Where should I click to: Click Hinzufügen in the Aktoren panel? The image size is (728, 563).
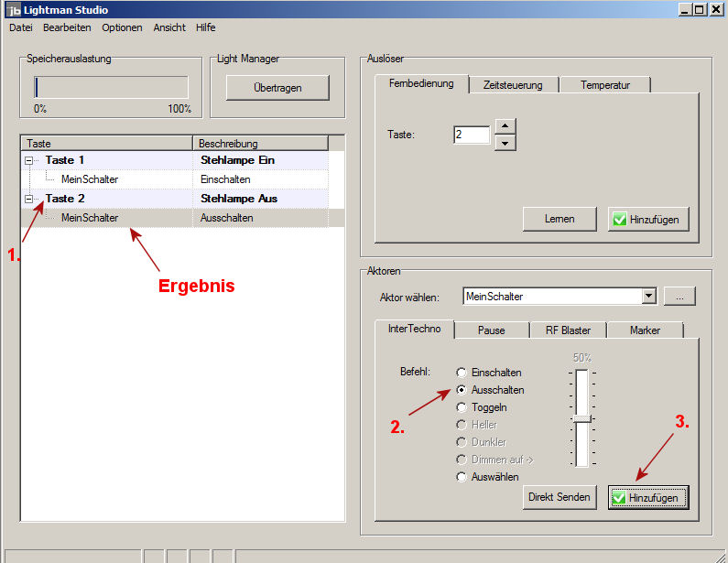(648, 497)
